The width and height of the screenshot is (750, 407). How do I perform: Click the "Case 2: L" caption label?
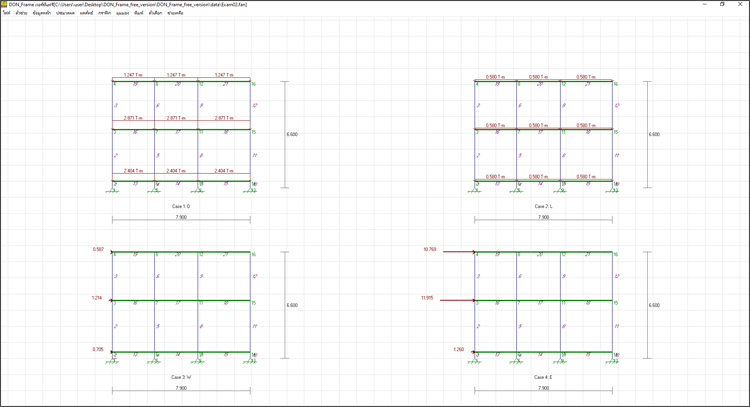click(544, 206)
